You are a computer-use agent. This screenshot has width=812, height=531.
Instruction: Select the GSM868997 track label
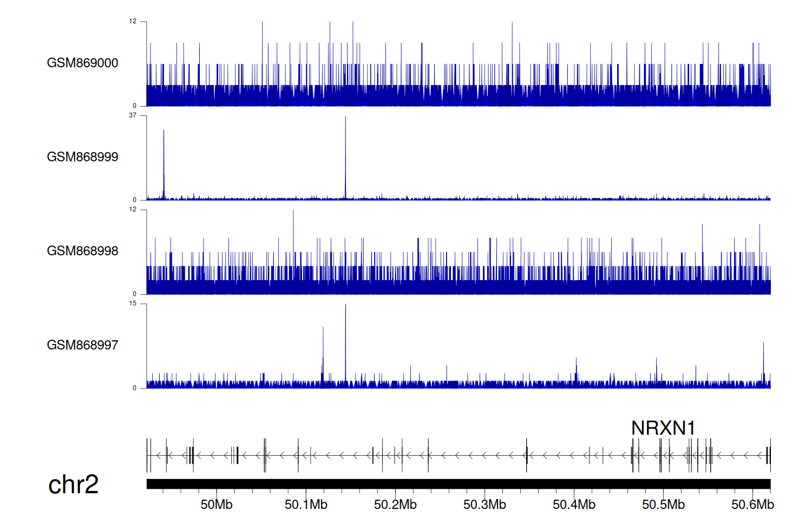[82, 345]
